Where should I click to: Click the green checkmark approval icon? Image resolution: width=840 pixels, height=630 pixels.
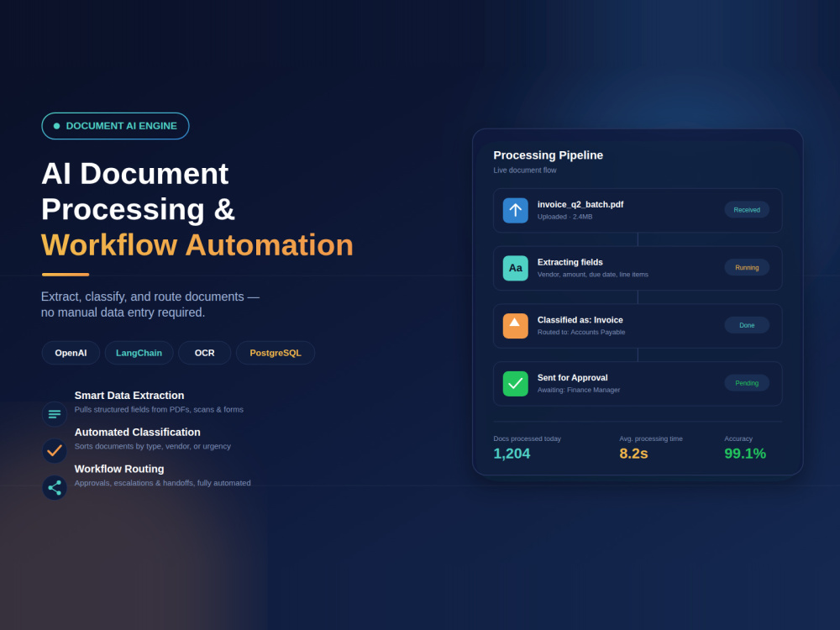click(516, 384)
